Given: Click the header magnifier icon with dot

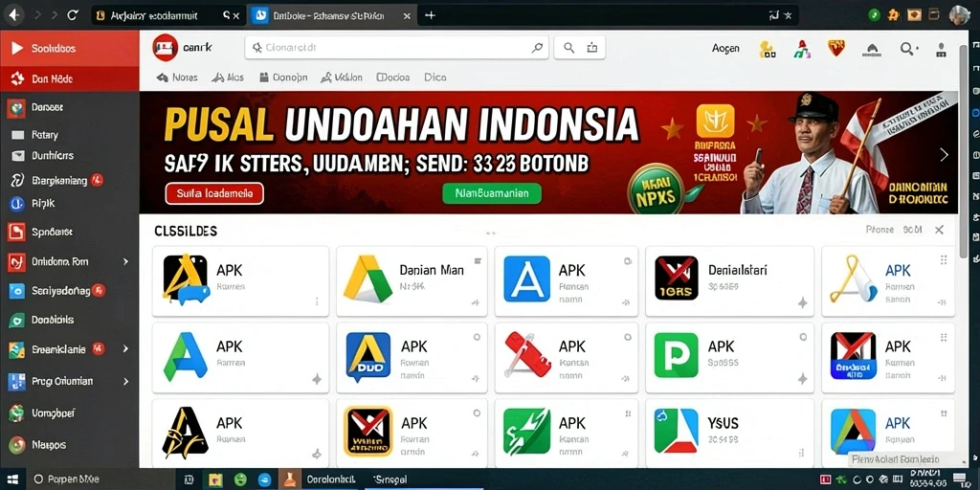Looking at the screenshot, I should pos(908,49).
